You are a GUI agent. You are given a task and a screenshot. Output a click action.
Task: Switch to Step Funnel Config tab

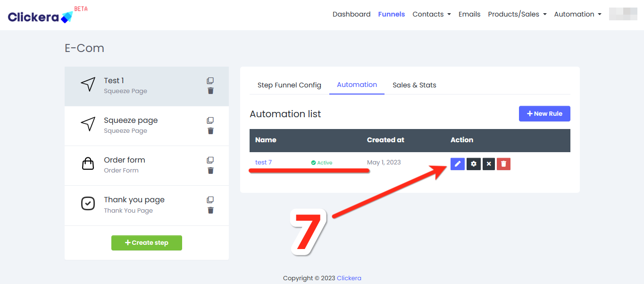coord(289,85)
